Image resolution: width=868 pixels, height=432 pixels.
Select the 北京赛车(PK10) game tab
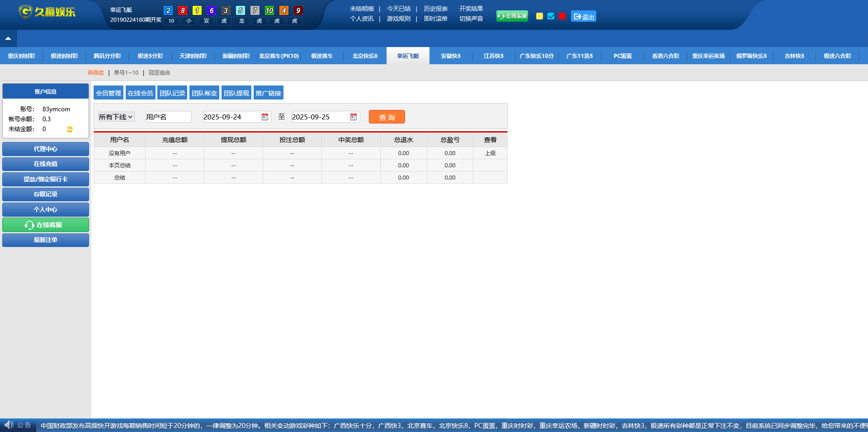point(279,56)
